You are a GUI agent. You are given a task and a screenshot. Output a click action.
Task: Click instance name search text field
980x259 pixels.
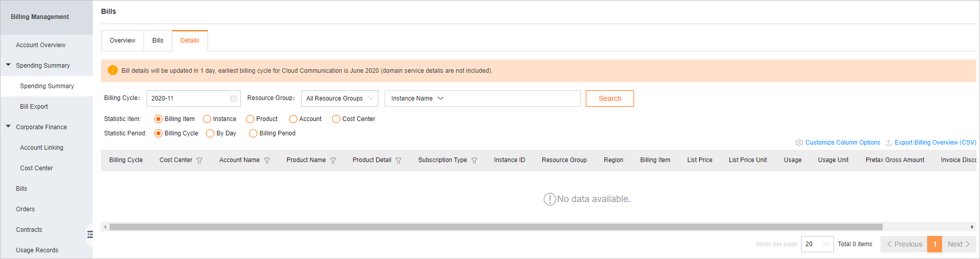pyautogui.click(x=513, y=98)
